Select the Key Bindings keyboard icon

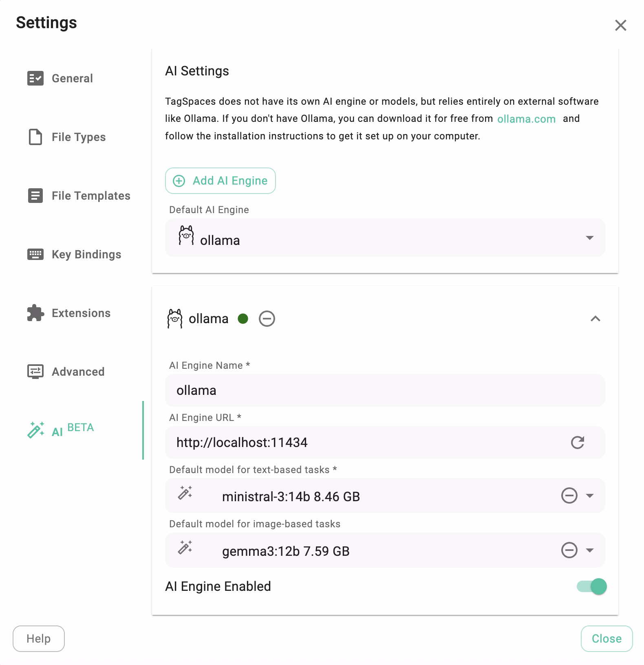[x=35, y=255]
